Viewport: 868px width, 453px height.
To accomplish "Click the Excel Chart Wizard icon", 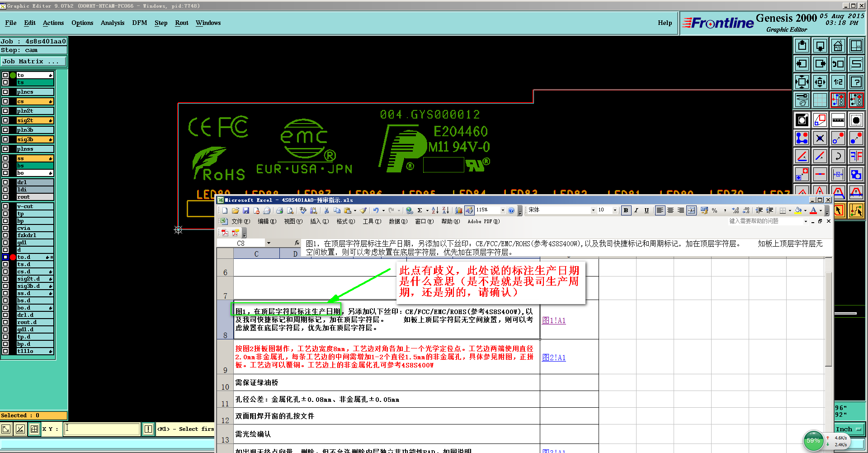I will coord(458,210).
